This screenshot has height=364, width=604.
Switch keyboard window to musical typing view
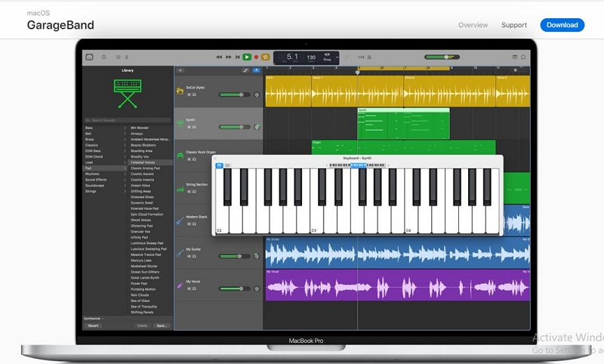(x=227, y=165)
